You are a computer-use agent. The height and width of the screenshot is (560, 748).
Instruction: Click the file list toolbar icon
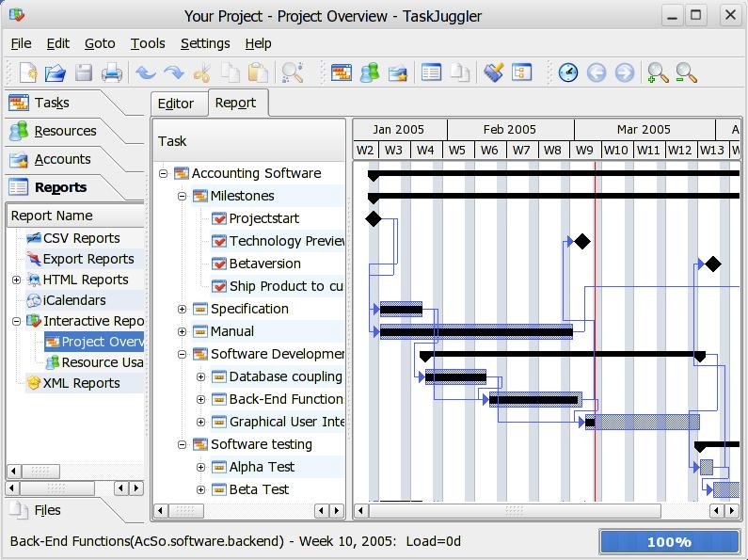[x=459, y=73]
